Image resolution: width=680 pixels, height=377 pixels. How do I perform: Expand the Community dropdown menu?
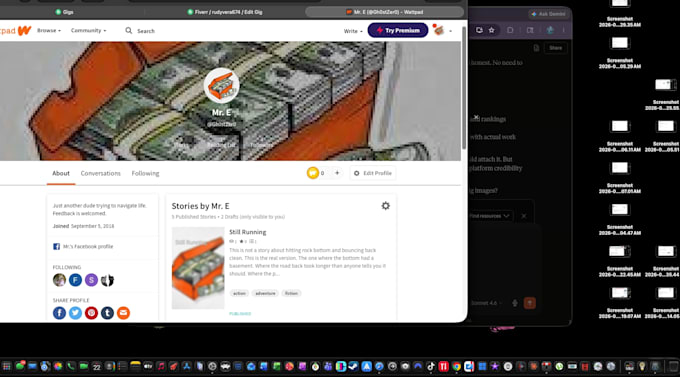click(88, 30)
